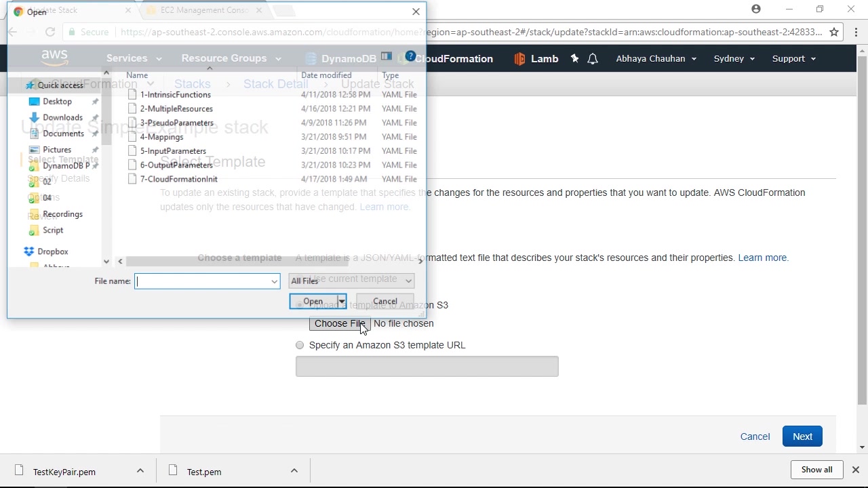Click the Pictures icon in navigation pane
The height and width of the screenshot is (488, 868).
click(x=35, y=150)
